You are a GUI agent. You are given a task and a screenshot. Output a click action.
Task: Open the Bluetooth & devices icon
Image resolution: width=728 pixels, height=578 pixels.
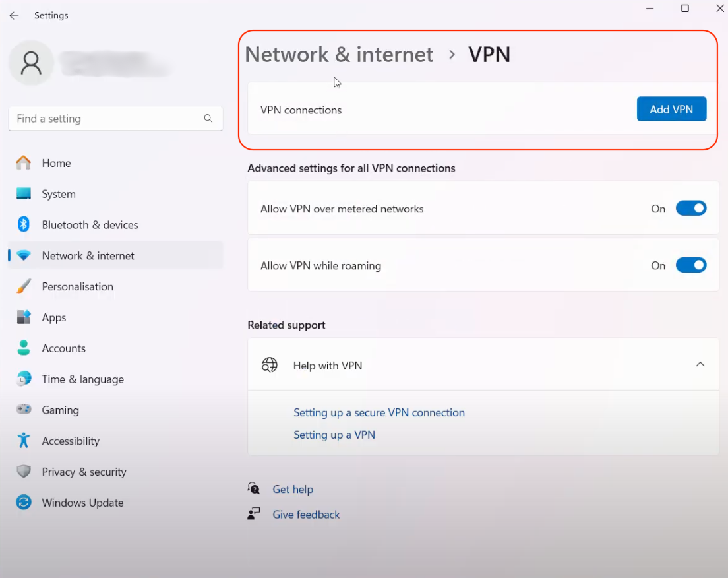(x=23, y=224)
